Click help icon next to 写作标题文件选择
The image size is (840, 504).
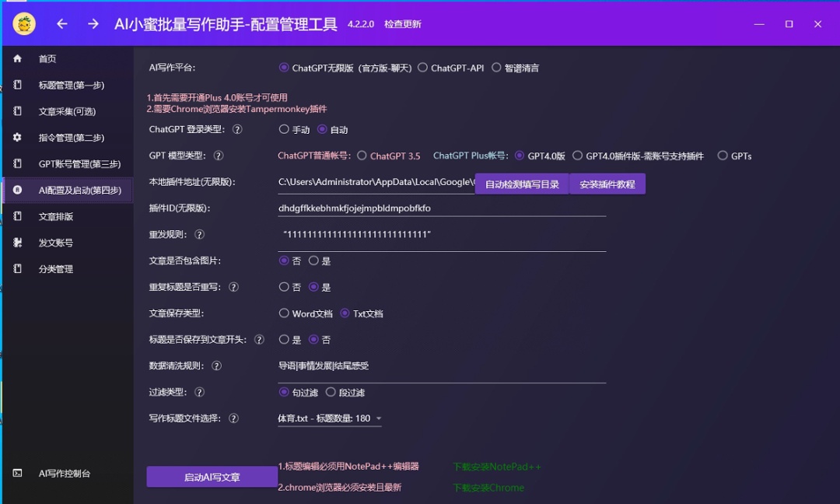point(233,418)
